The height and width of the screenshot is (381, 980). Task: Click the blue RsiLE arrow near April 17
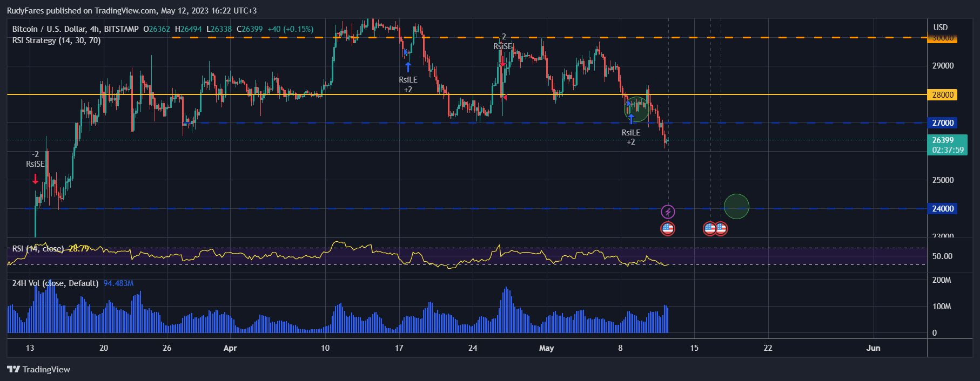[x=408, y=67]
